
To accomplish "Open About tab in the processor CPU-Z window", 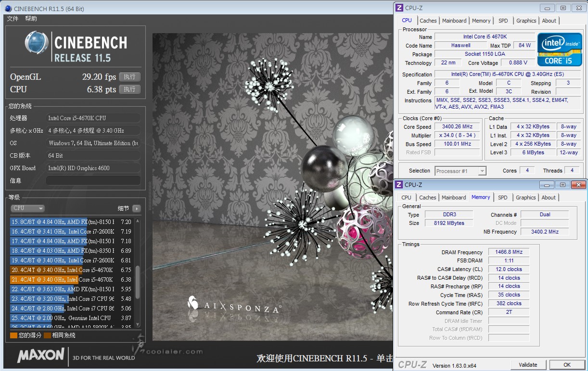I will (x=549, y=21).
